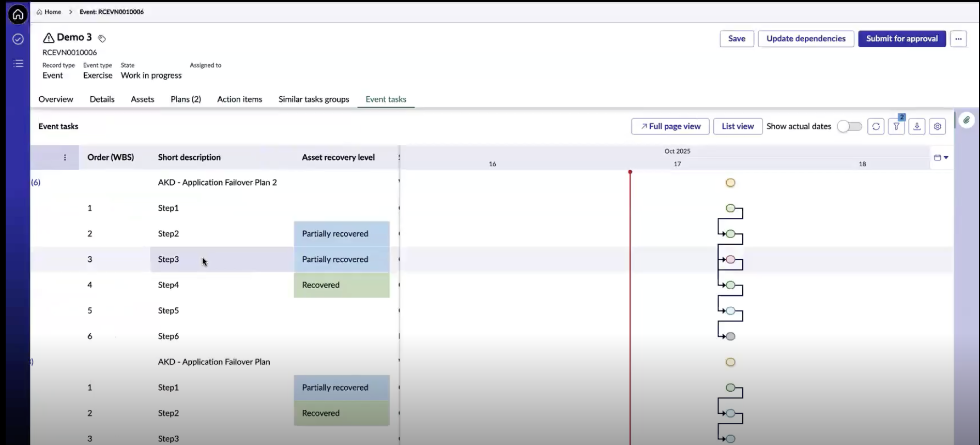Viewport: 980px width, 445px height.
Task: Select Step1 under Failover Plan 2
Action: tap(169, 208)
